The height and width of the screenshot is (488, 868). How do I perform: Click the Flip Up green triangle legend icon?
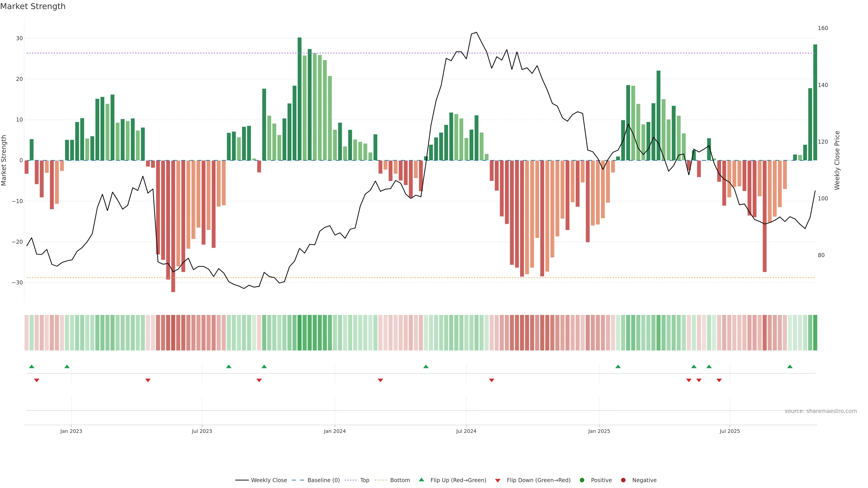(421, 480)
